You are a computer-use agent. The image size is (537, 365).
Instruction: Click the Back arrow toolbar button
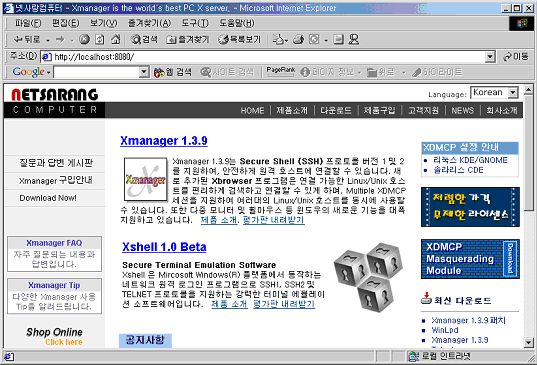(27, 40)
